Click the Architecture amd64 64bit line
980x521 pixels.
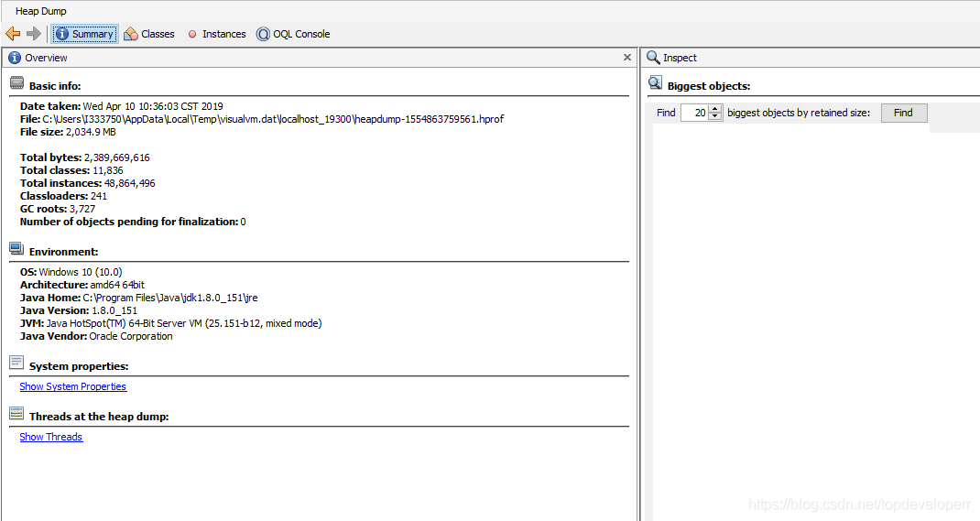click(82, 286)
